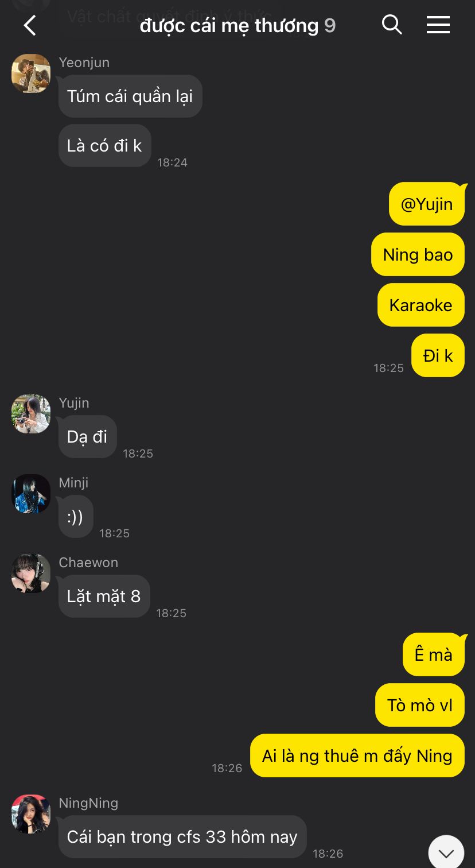Open Yeonjun's profile picture
This screenshot has height=868, width=475.
[x=31, y=73]
